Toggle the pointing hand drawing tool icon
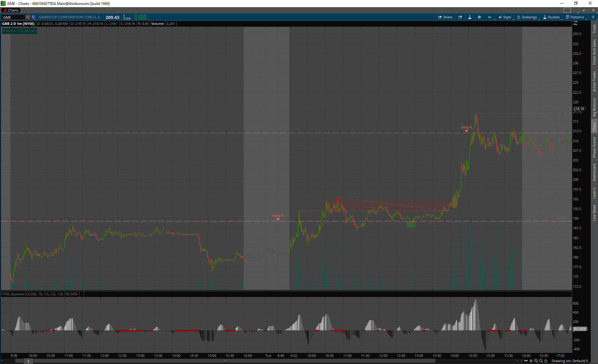The width and height of the screenshot is (598, 364). [546, 361]
